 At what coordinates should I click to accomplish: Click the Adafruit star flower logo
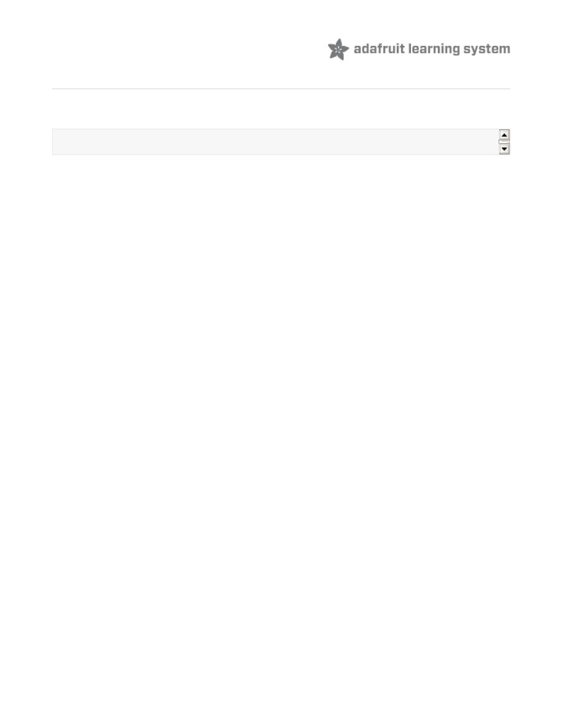[338, 49]
